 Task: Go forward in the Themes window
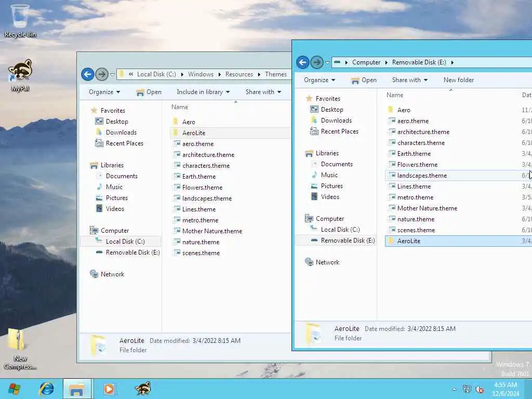101,74
